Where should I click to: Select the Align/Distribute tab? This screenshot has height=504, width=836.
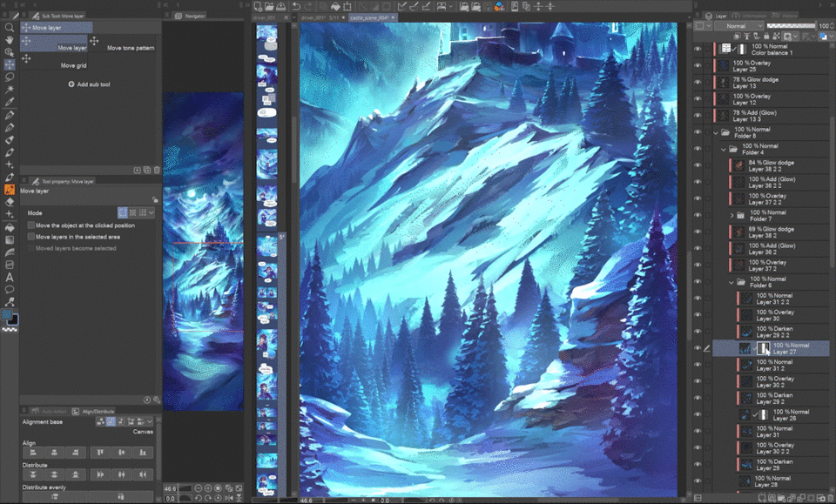pyautogui.click(x=93, y=412)
